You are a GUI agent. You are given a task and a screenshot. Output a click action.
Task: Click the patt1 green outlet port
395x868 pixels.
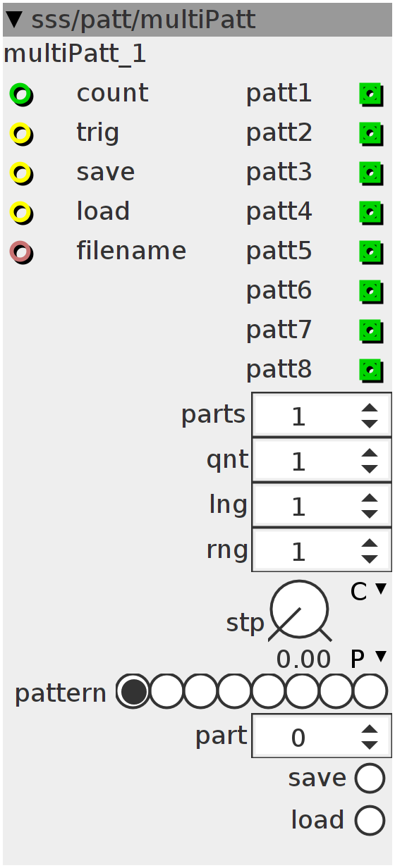pos(371,94)
